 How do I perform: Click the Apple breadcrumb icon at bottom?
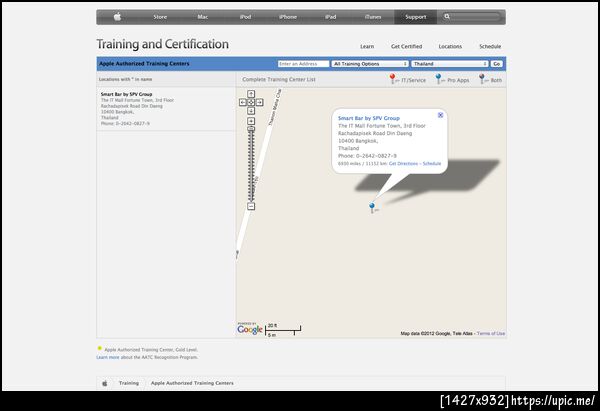[x=105, y=383]
